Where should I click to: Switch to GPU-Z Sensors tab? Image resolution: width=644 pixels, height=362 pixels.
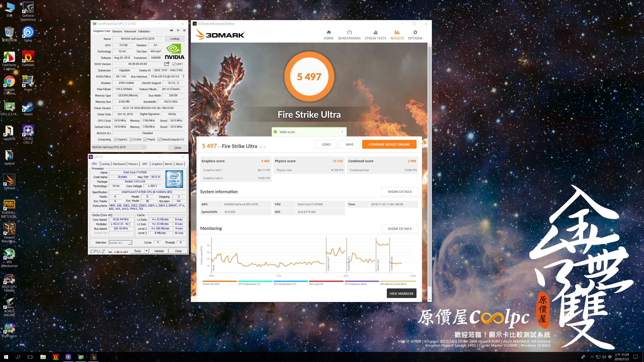pos(117,31)
